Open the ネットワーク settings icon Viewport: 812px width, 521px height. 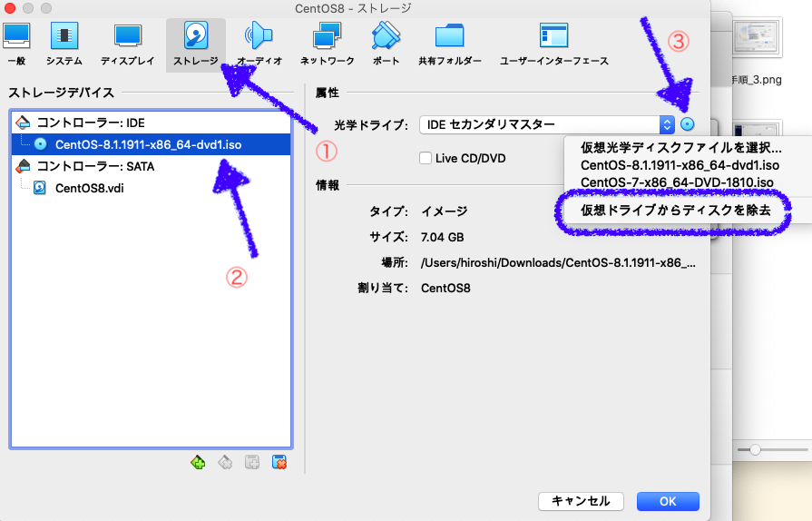tap(328, 44)
